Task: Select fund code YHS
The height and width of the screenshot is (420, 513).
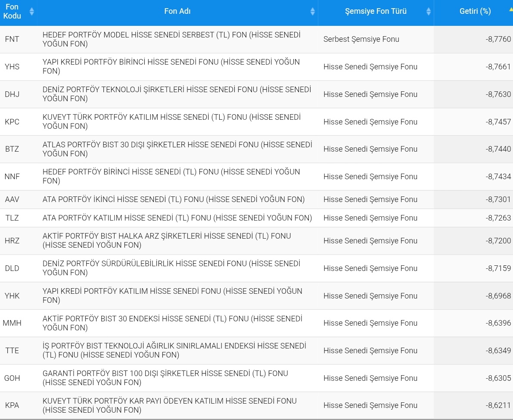Action: point(12,67)
